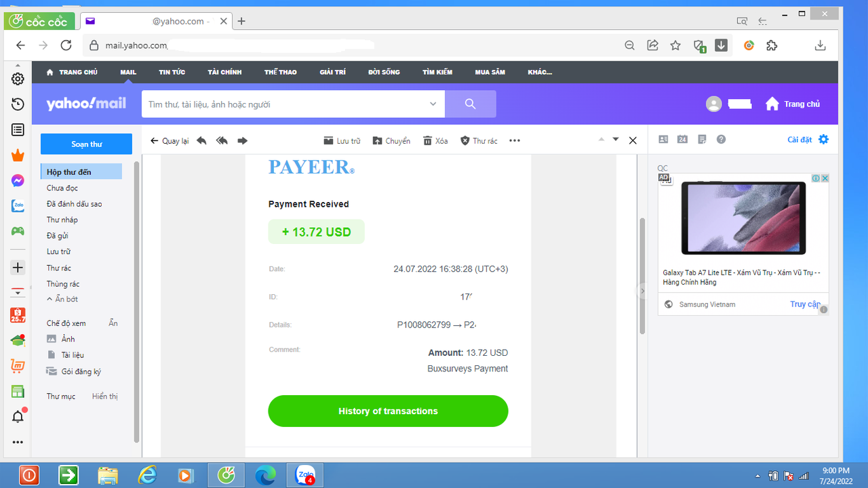Bookmark this page with the star icon

click(675, 45)
